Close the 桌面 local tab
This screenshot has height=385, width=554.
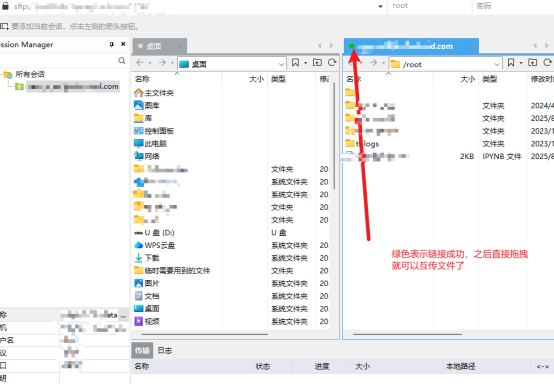179,46
